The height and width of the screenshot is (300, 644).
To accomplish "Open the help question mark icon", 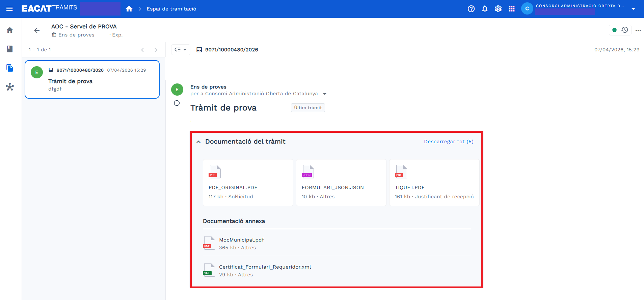I will [x=471, y=9].
